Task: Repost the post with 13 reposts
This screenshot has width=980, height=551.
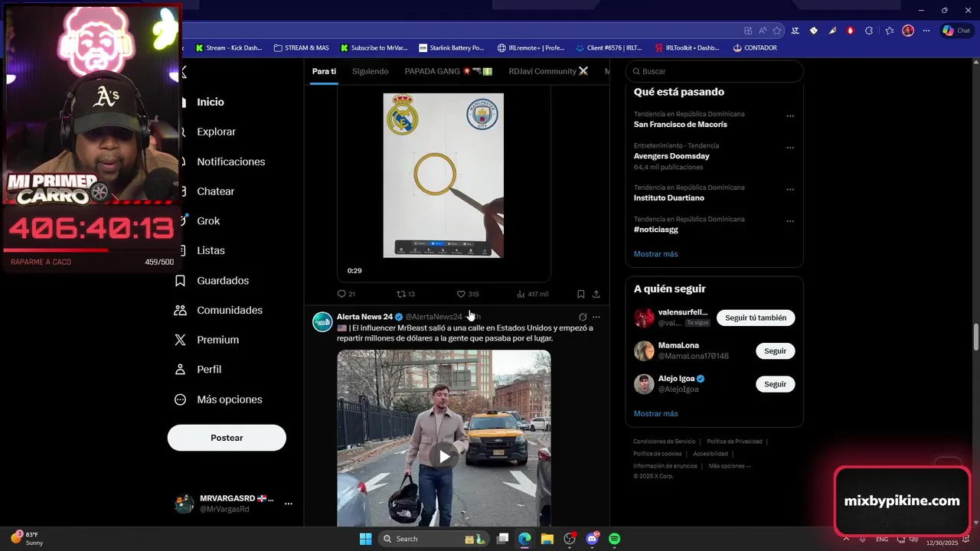Action: (x=406, y=294)
